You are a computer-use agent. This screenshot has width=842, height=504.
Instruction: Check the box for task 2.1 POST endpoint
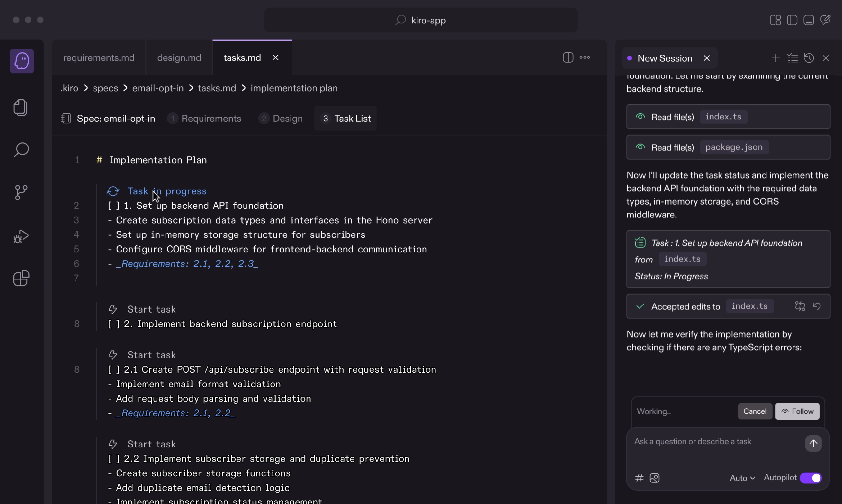(x=113, y=369)
